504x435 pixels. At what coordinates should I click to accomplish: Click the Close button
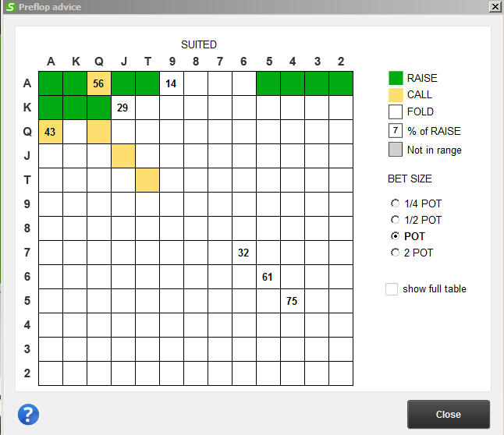(449, 414)
